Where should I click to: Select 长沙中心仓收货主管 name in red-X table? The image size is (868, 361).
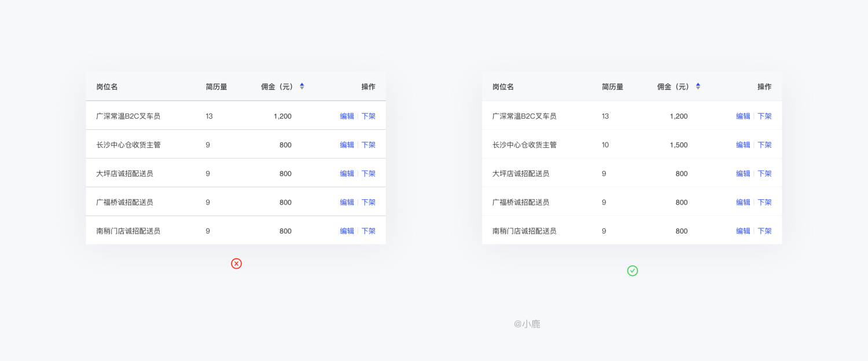(128, 145)
